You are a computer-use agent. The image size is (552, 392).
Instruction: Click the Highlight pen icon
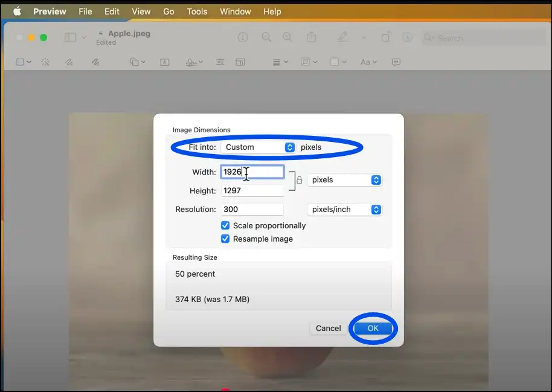pyautogui.click(x=342, y=37)
